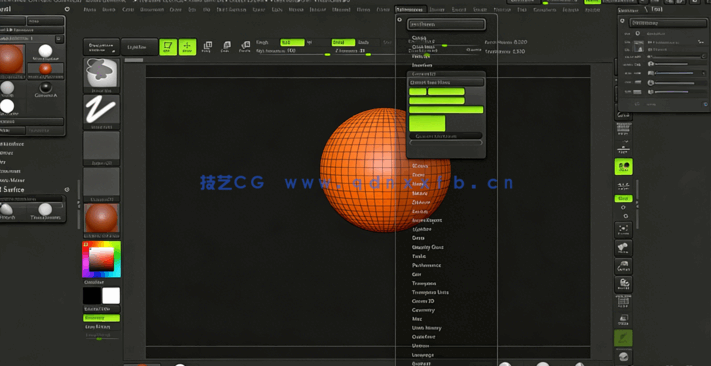This screenshot has width=711, height=366.
Task: Select the white main color swatch
Action: pos(111,296)
